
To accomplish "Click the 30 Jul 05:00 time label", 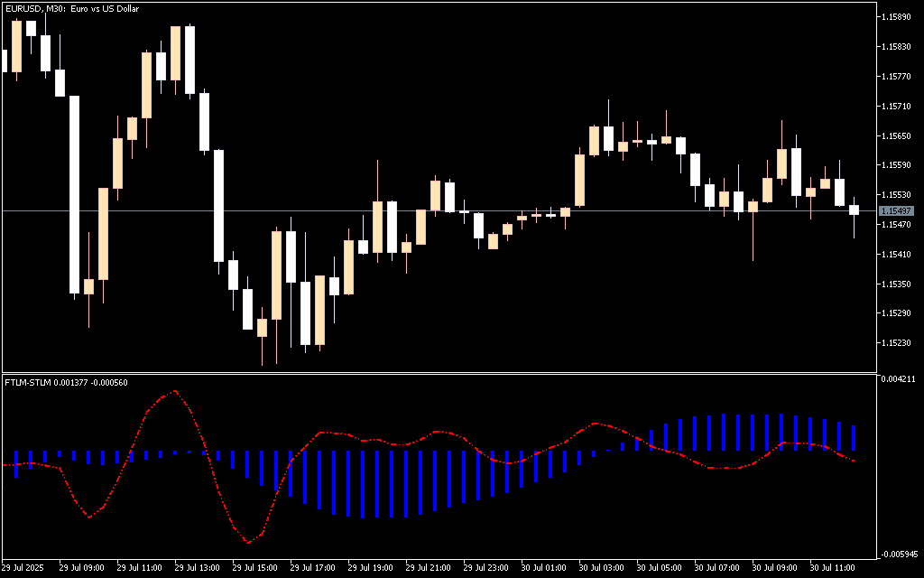I will (x=659, y=568).
